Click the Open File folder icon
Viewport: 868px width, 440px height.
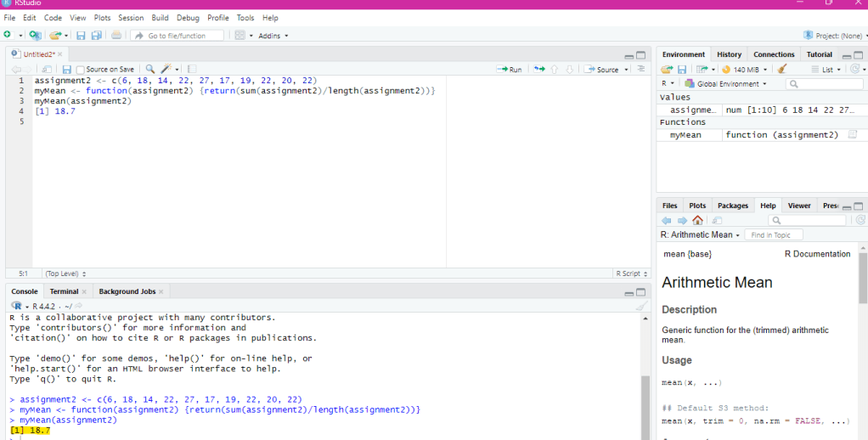[x=55, y=35]
